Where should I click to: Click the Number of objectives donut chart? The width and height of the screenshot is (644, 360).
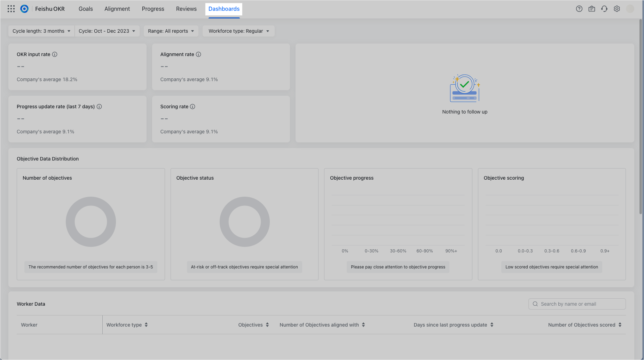pyautogui.click(x=91, y=222)
